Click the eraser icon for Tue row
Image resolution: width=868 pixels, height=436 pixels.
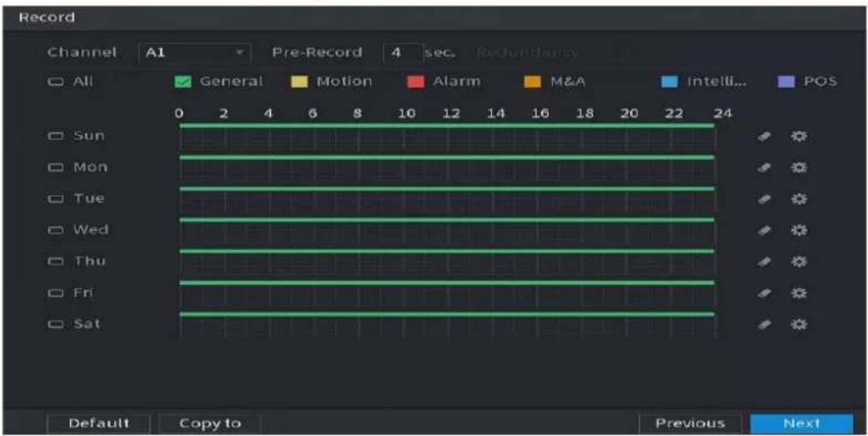765,199
